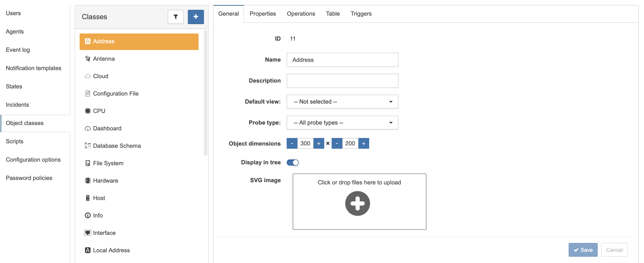The height and width of the screenshot is (263, 644).
Task: Switch to the Properties tab
Action: pyautogui.click(x=263, y=14)
